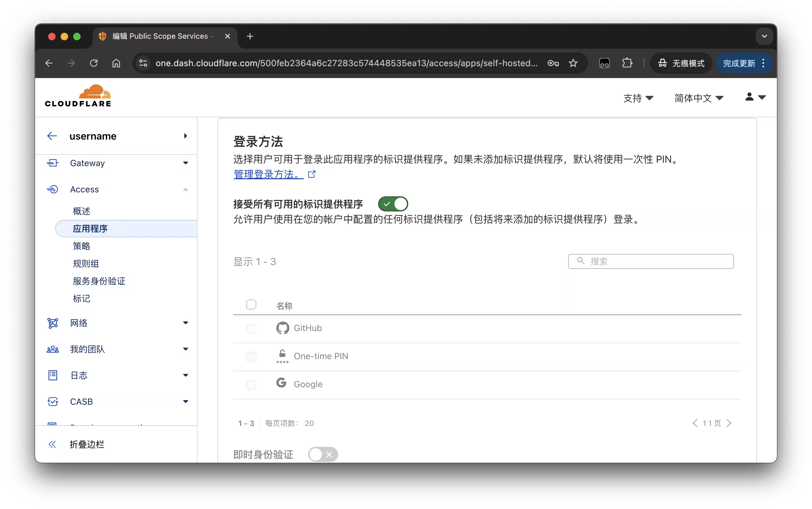This screenshot has height=509, width=812.
Task: Click the 完成更新 button
Action: (739, 63)
